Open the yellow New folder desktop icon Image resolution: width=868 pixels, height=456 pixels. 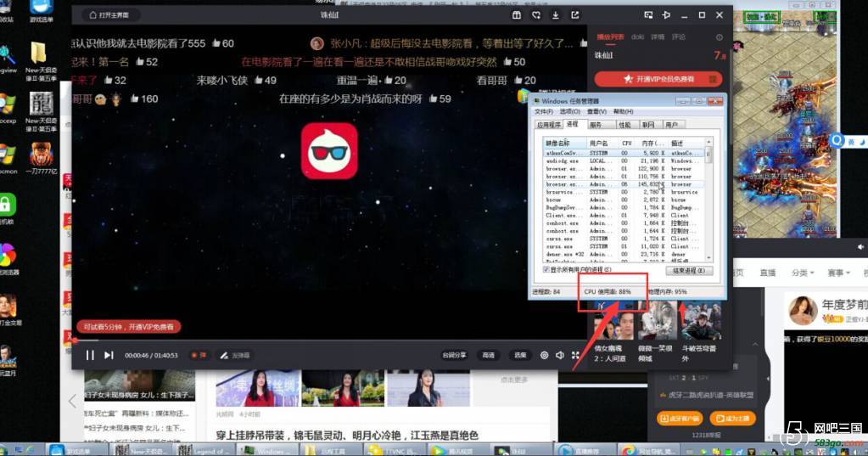[40, 60]
